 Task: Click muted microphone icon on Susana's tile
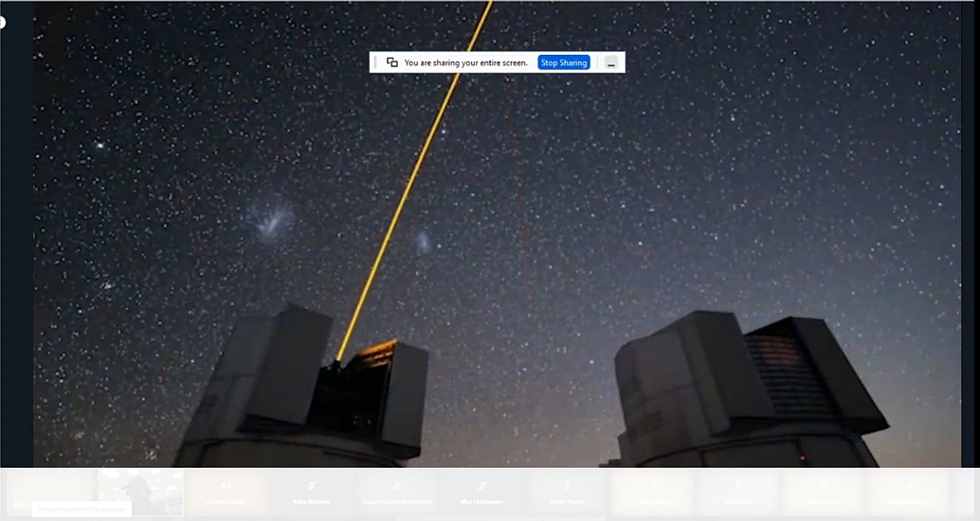point(396,486)
